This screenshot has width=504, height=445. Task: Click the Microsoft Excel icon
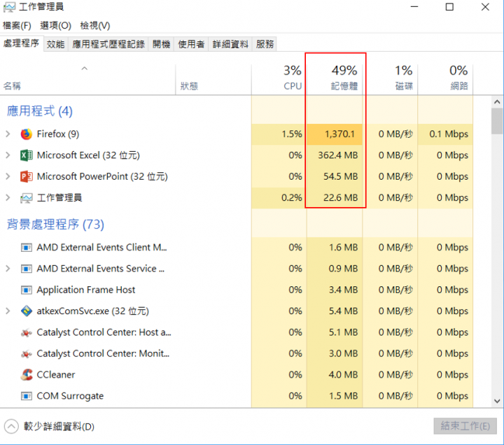pos(27,155)
